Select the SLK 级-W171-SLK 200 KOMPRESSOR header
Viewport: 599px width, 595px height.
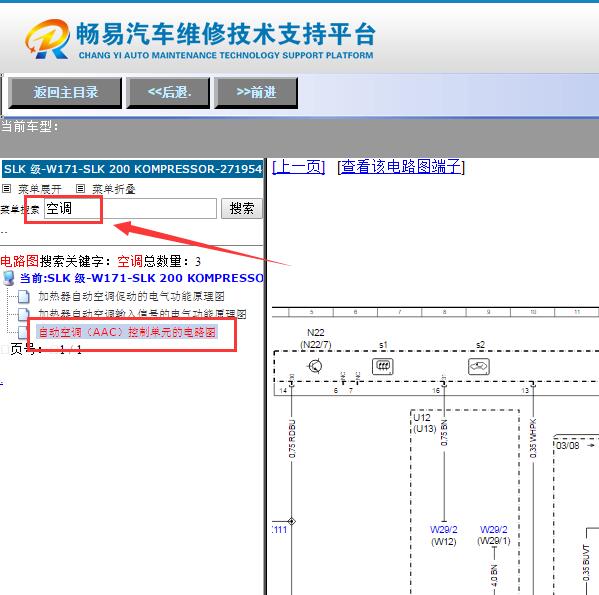point(133,169)
